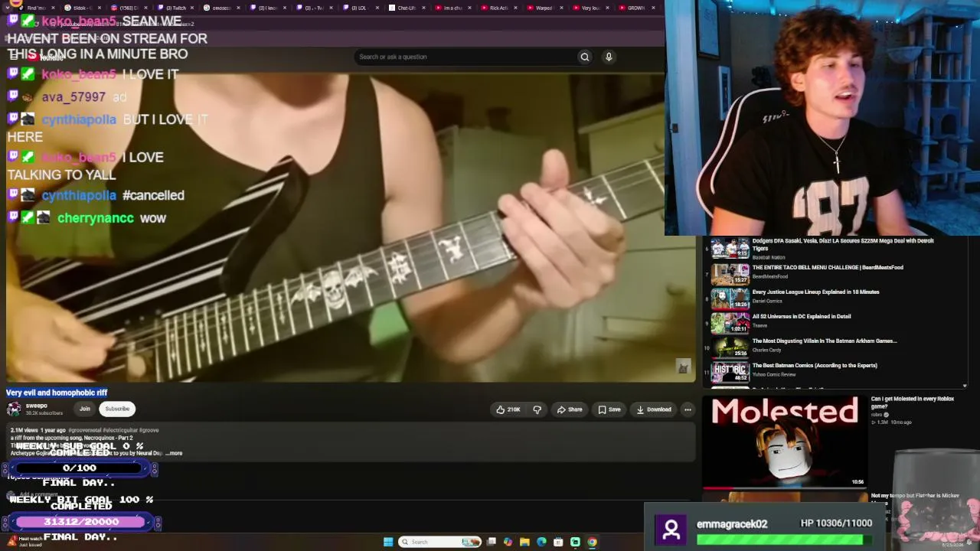This screenshot has height=551, width=980.
Task: Switch to the 'Im a chu' YouTube tab
Action: click(452, 8)
